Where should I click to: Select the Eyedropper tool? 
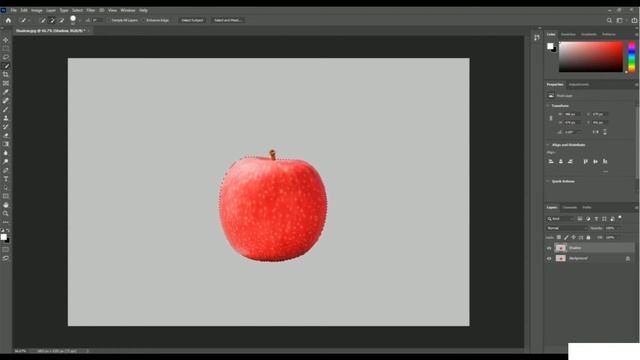click(x=6, y=92)
